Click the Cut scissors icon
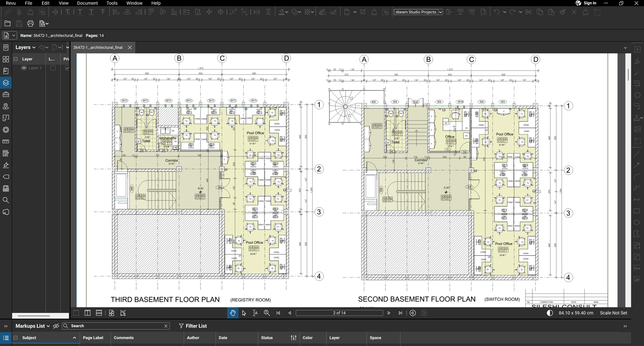This screenshot has height=346, width=644. (528, 12)
